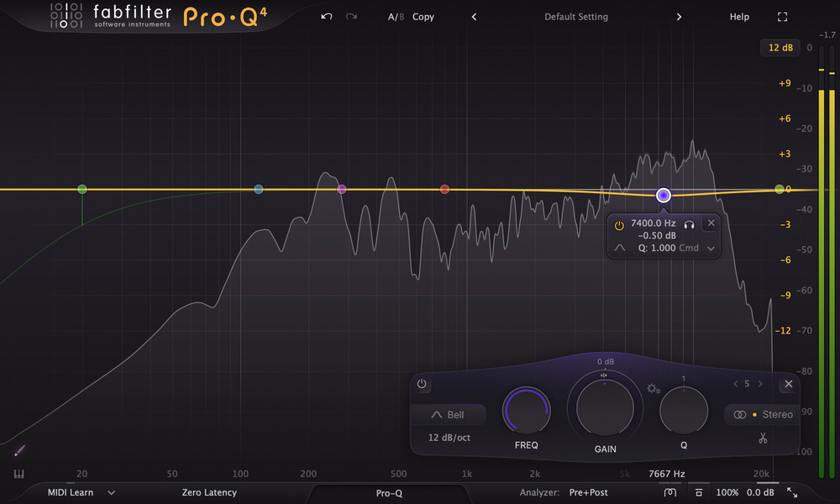Toggle A/B state comparison

[394, 17]
